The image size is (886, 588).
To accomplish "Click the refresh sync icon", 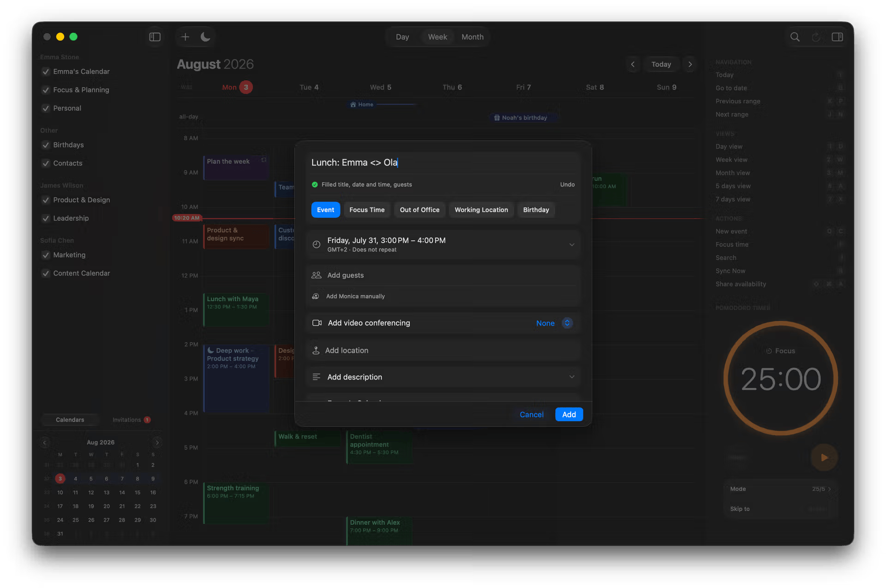I will tap(816, 37).
